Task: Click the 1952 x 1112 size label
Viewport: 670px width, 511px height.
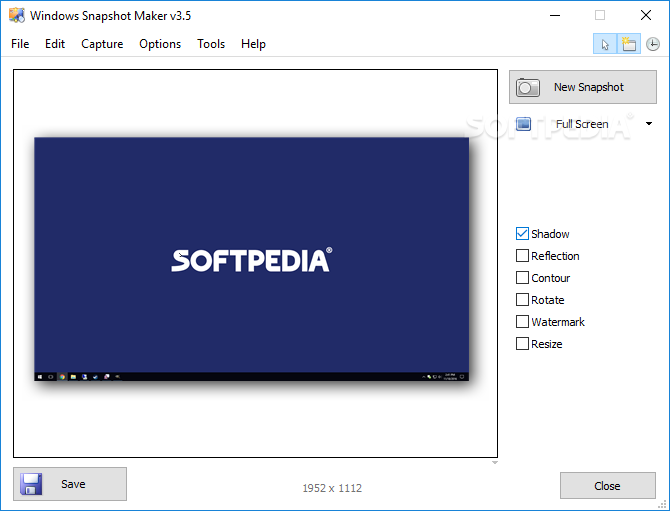Action: [332, 488]
